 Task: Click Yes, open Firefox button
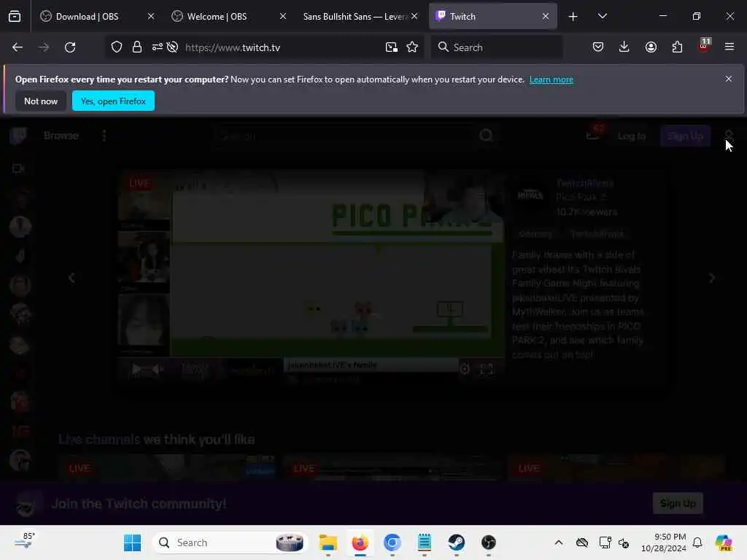point(113,101)
